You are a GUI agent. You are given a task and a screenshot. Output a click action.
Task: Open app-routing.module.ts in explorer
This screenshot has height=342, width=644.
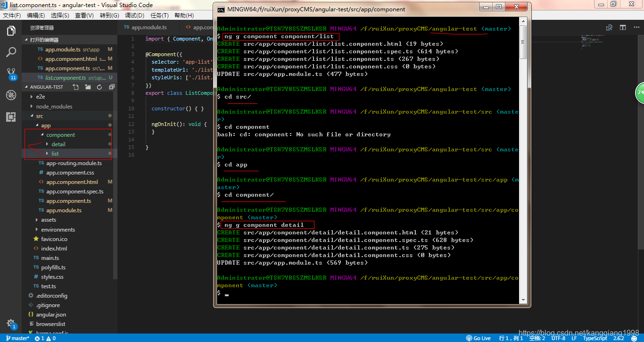[x=74, y=163]
